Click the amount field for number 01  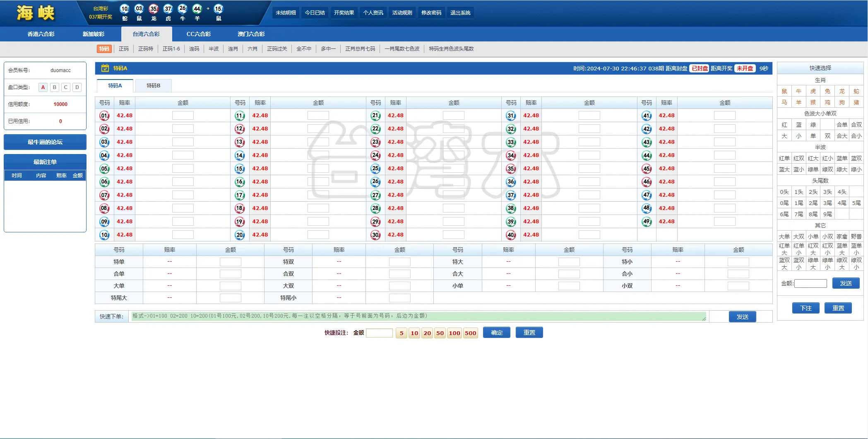pyautogui.click(x=183, y=116)
